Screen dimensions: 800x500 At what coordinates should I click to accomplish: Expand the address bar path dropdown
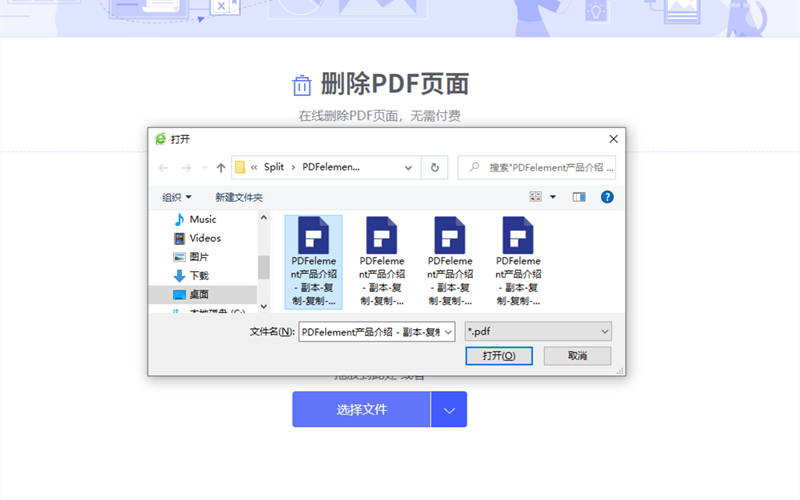click(x=408, y=168)
